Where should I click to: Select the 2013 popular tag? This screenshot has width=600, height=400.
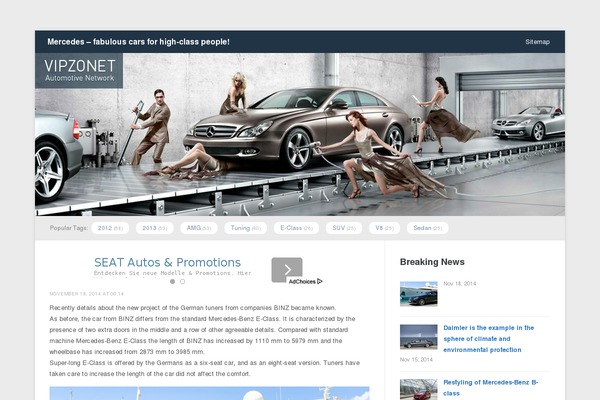pyautogui.click(x=155, y=228)
